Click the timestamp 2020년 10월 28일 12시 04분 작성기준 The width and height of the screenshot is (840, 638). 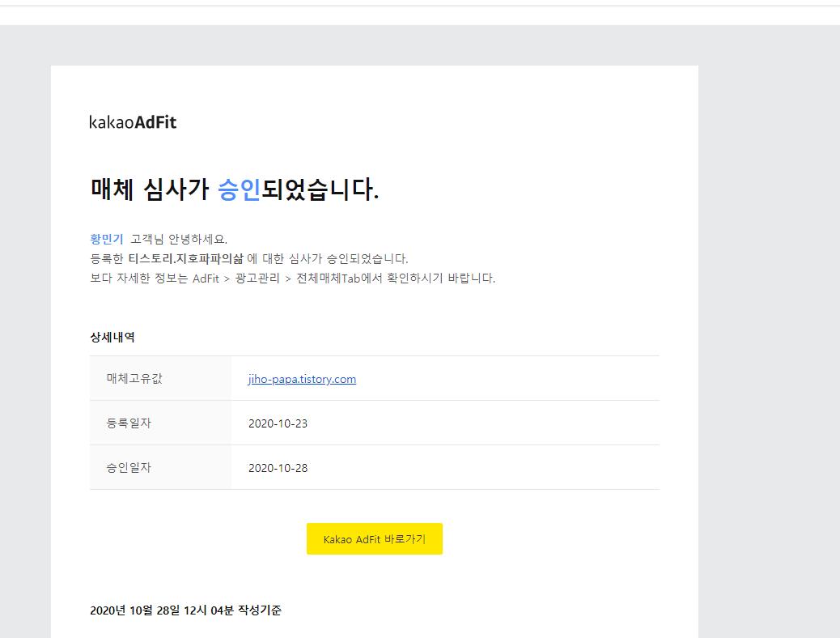tap(186, 610)
